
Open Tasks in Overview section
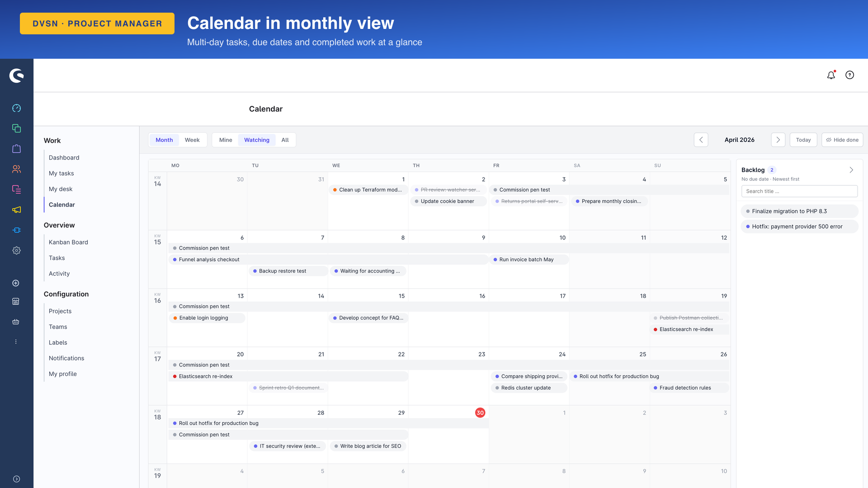57,258
